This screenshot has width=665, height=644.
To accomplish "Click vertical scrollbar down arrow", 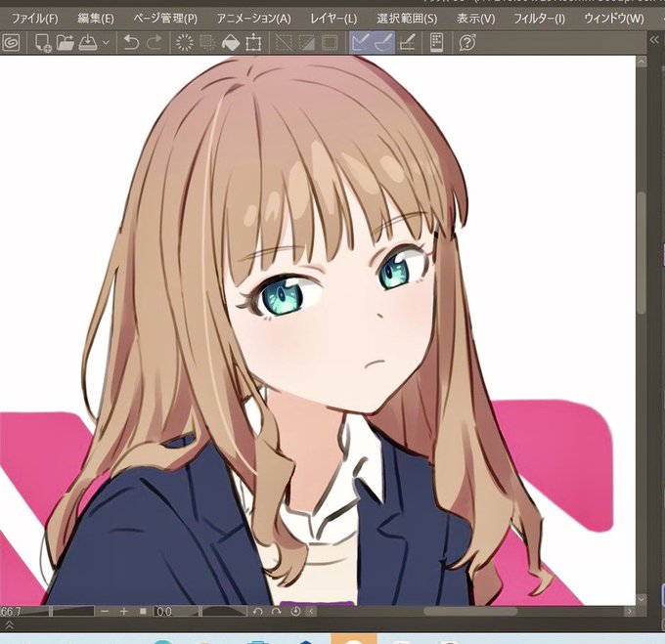I will (x=642, y=599).
